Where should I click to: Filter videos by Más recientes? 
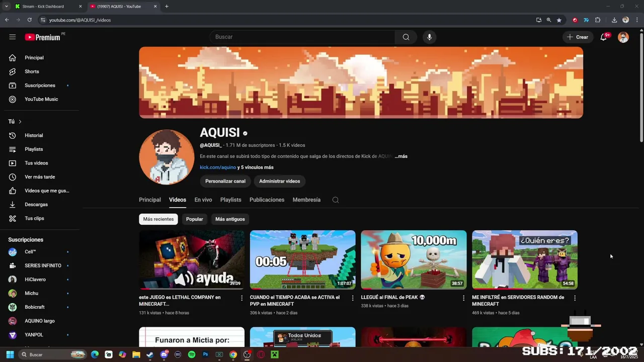tap(158, 219)
